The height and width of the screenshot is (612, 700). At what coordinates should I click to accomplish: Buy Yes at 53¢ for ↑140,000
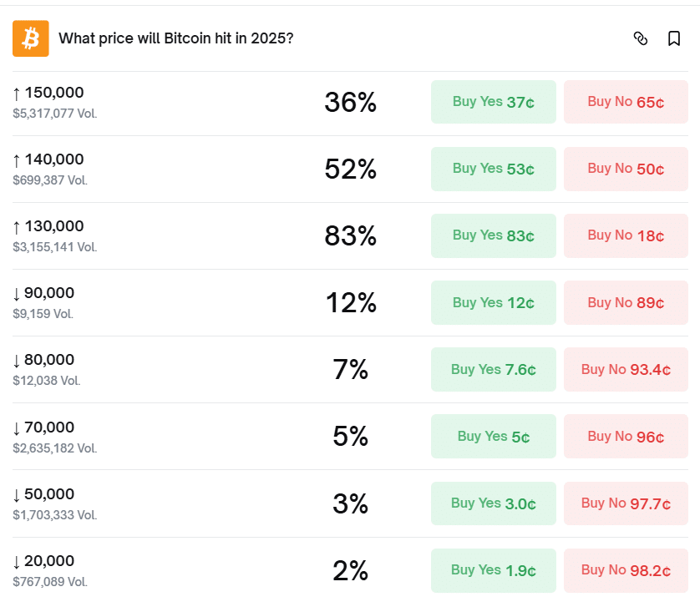[x=493, y=169]
